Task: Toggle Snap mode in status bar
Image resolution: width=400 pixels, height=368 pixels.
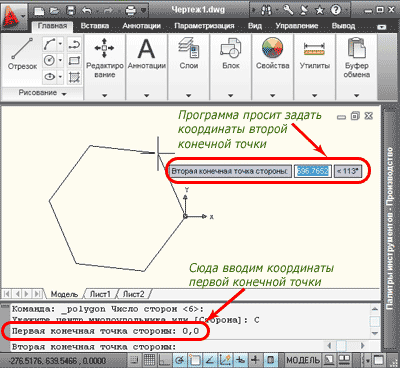Action: coord(134,360)
